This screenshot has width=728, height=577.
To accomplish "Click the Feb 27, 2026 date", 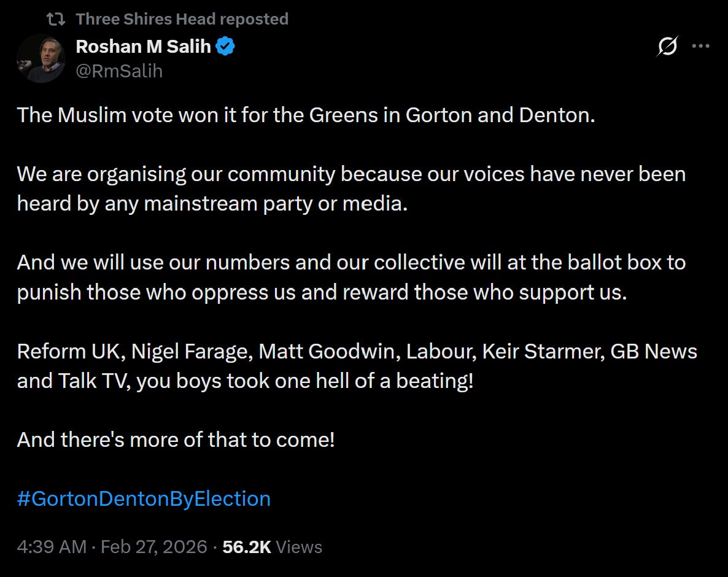I will (x=154, y=547).
